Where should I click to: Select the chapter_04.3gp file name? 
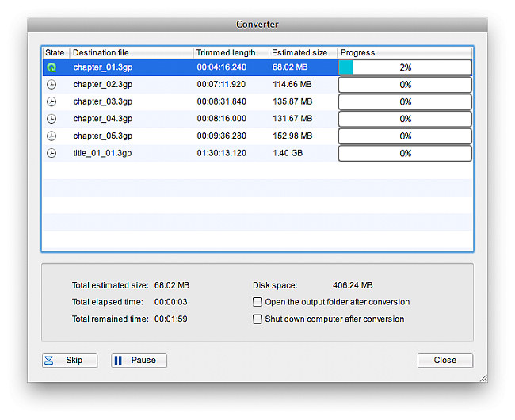point(103,119)
